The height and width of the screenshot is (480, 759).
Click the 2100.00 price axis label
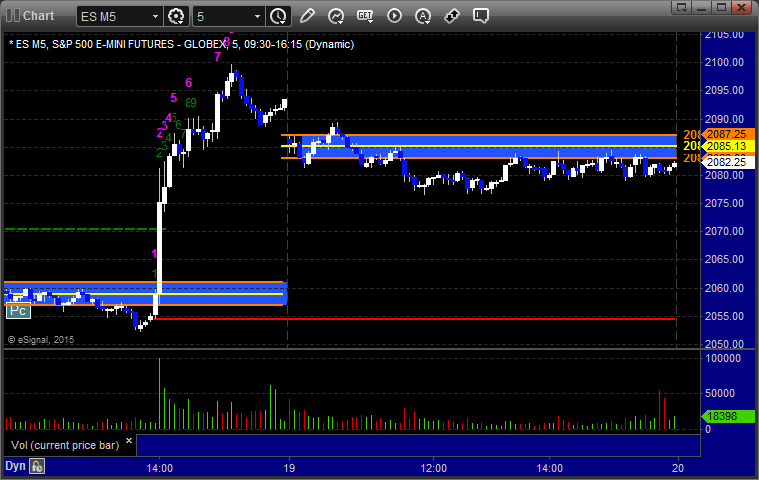click(x=724, y=62)
